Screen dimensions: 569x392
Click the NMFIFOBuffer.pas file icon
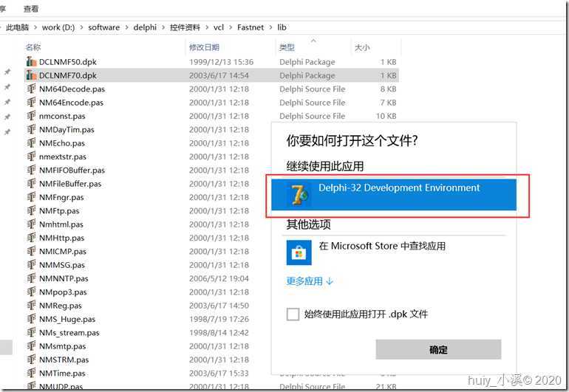click(32, 170)
